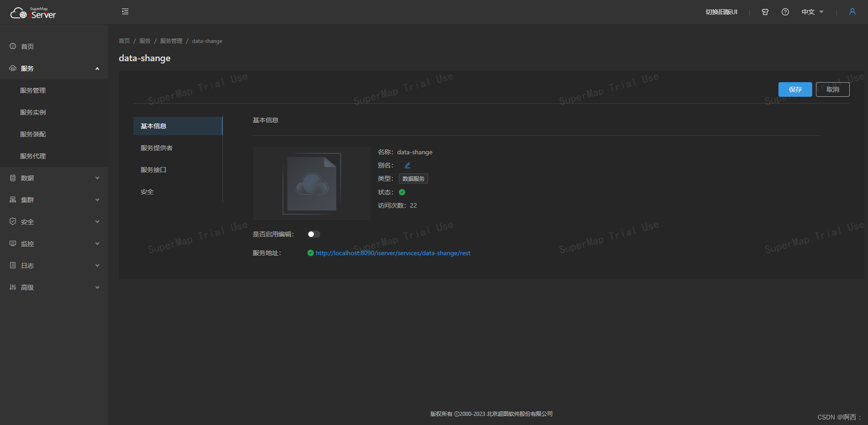Click the data-shange page title

click(x=145, y=58)
